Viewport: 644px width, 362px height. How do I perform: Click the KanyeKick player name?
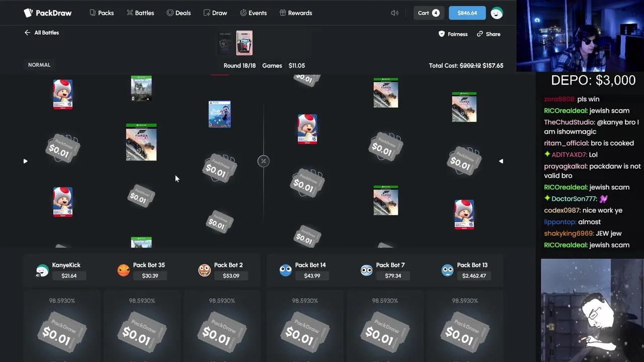click(66, 265)
